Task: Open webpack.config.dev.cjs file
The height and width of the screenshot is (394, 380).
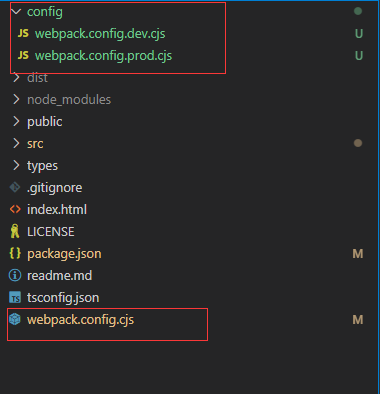Action: click(x=100, y=34)
